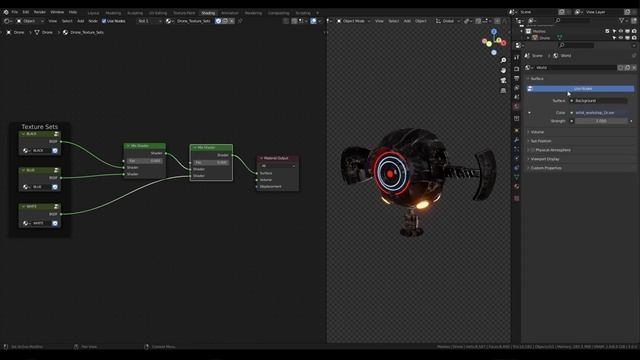Collapse the BLUE group node
The width and height of the screenshot is (640, 360).
(x=23, y=170)
